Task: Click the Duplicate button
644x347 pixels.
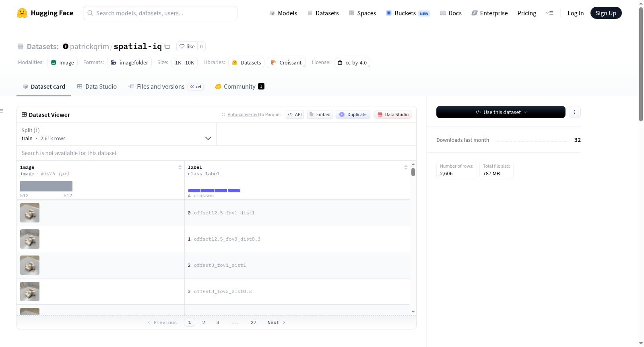Action: (x=353, y=114)
